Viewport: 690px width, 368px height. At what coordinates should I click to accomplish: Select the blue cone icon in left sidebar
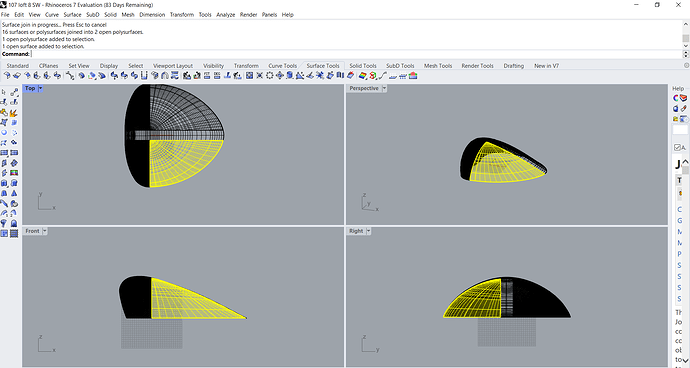pyautogui.click(x=14, y=193)
